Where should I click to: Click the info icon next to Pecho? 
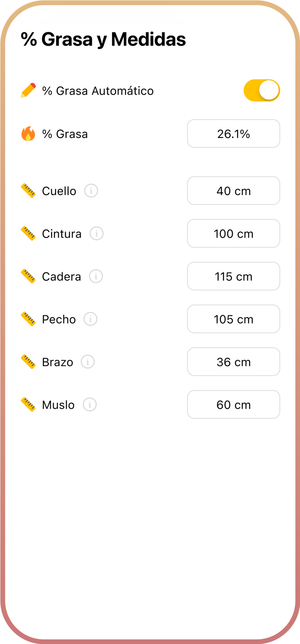(90, 319)
